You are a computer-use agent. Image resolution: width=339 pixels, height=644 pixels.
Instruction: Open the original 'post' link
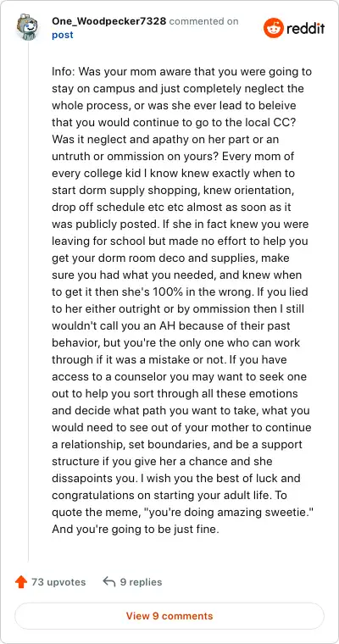pos(63,35)
